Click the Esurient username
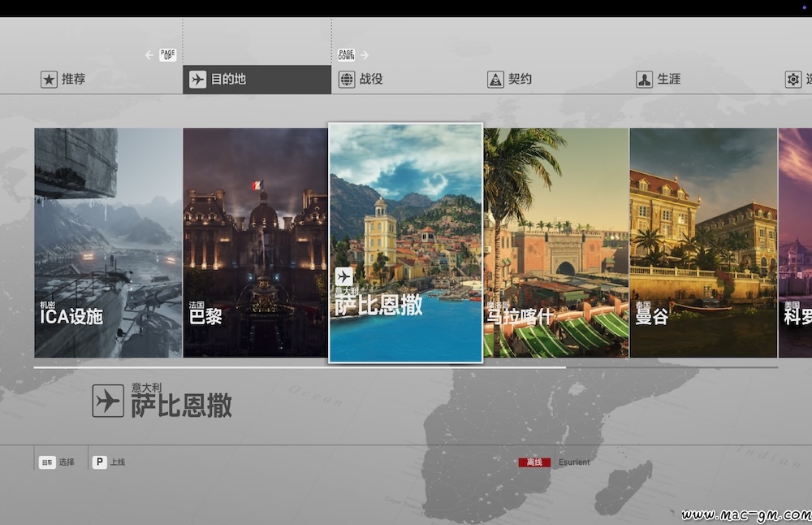The width and height of the screenshot is (812, 525). (x=574, y=462)
